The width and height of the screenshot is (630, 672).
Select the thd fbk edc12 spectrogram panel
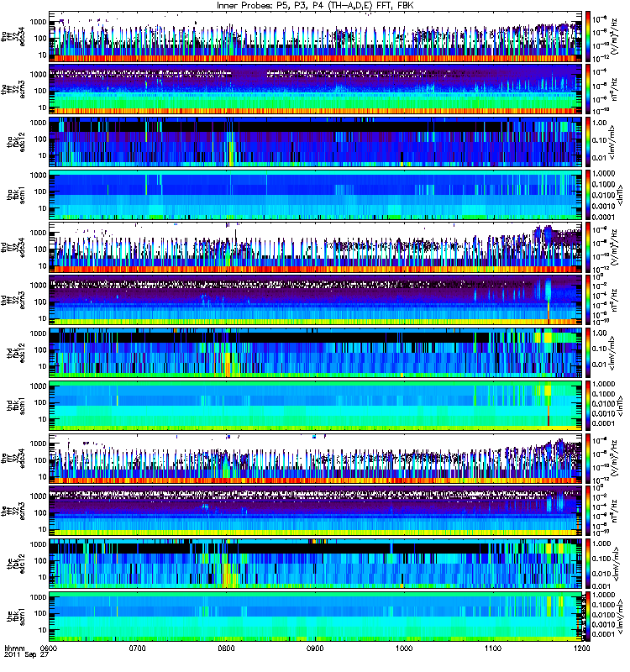tap(316, 353)
